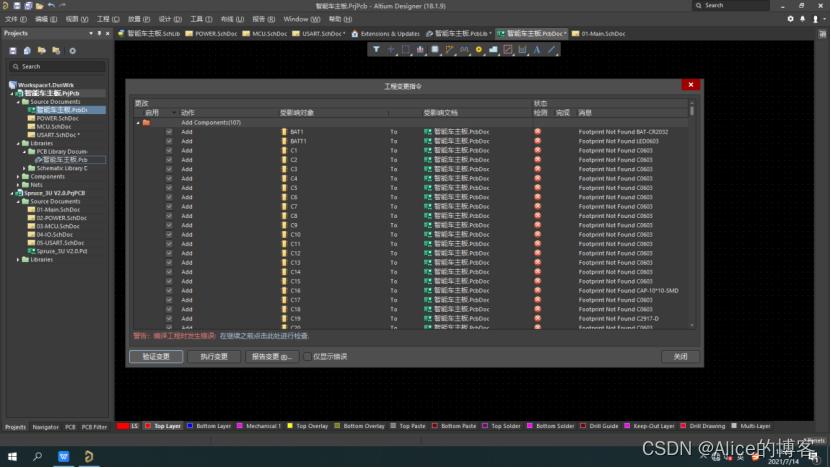This screenshot has width=831, height=468.
Task: Uncheck the Add C19 row checkbox
Action: click(x=169, y=319)
